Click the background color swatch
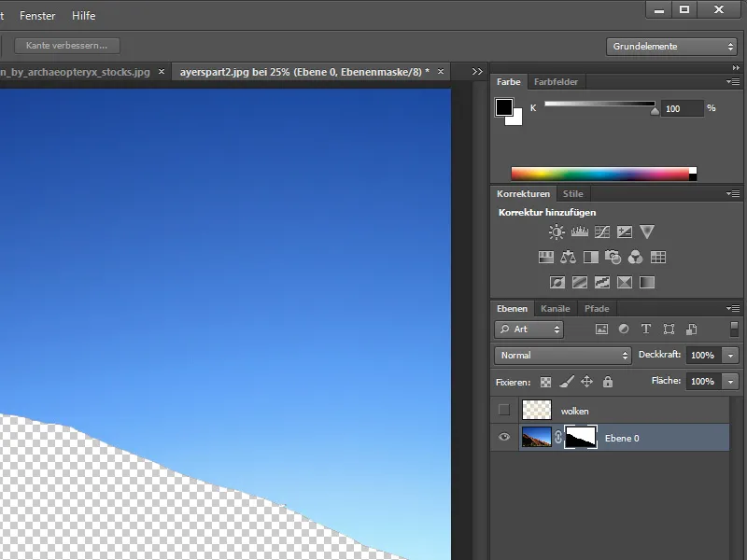The image size is (747, 560). point(516,119)
